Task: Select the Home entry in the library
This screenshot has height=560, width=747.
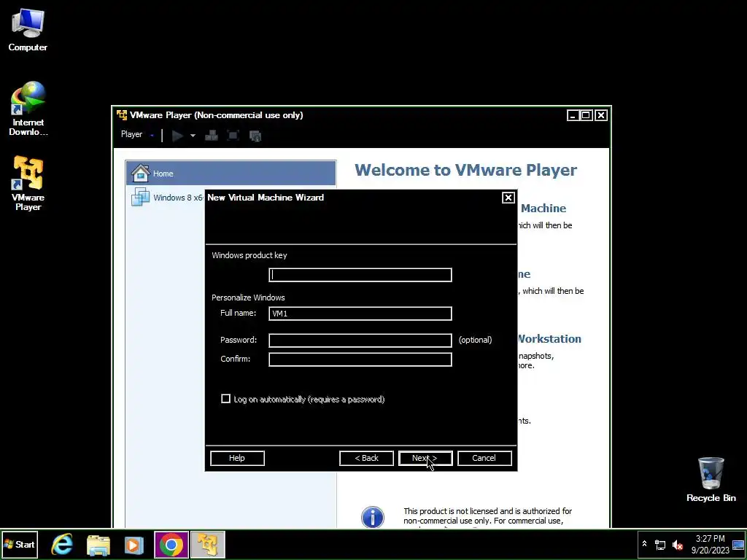Action: coord(231,174)
